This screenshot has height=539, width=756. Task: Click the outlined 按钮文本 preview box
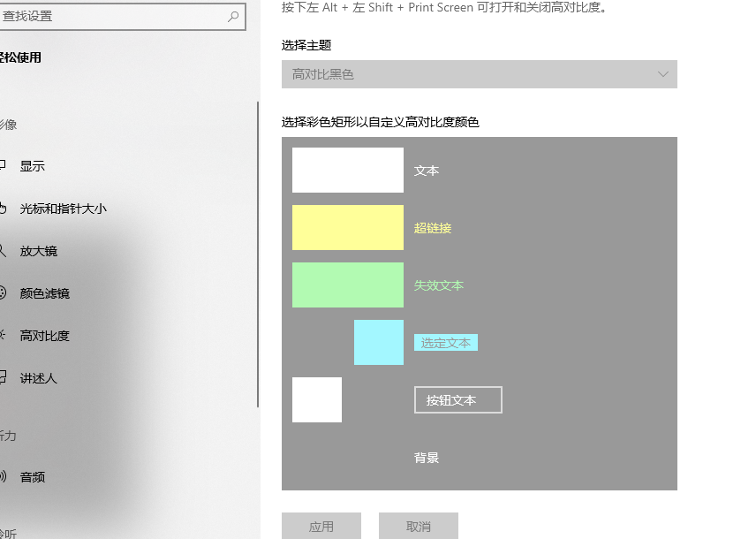coord(458,400)
